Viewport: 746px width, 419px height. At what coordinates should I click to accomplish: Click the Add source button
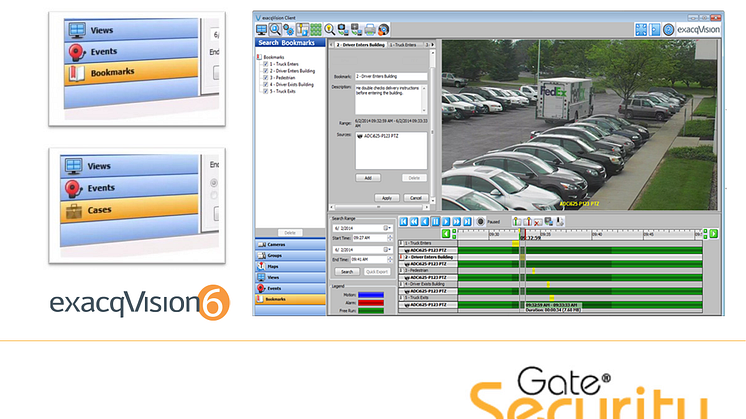click(x=368, y=178)
